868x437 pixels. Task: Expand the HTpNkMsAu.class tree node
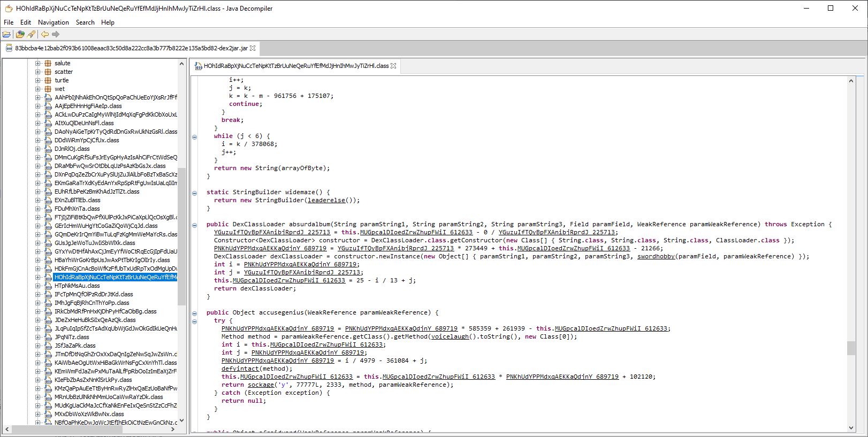click(38, 286)
